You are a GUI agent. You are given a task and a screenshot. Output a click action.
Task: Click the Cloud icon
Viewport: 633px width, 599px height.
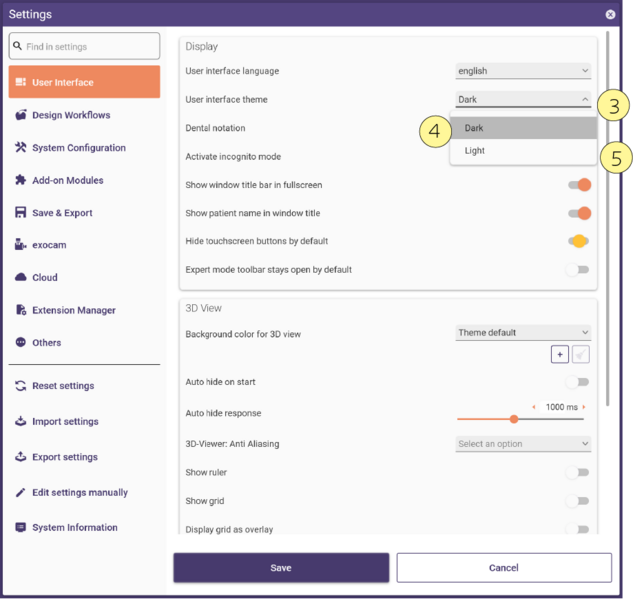[x=21, y=277]
